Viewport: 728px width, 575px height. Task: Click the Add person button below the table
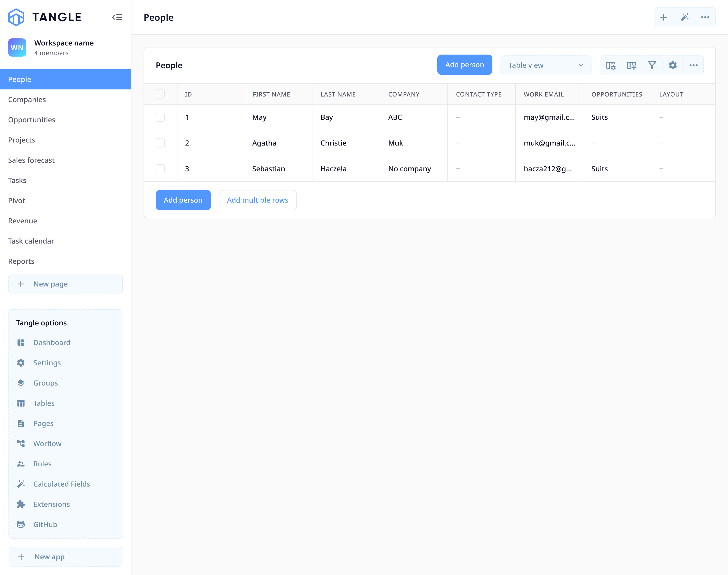click(x=183, y=200)
